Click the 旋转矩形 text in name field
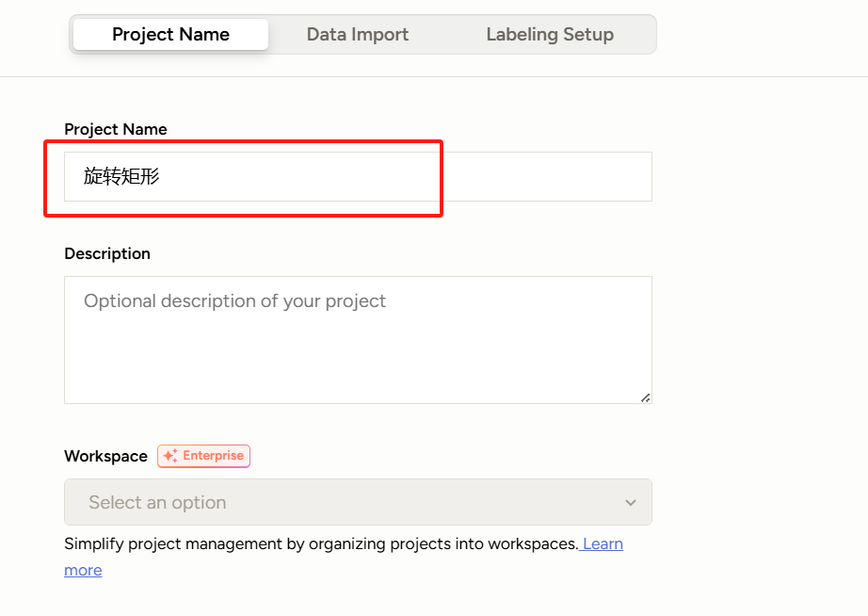 click(x=121, y=176)
